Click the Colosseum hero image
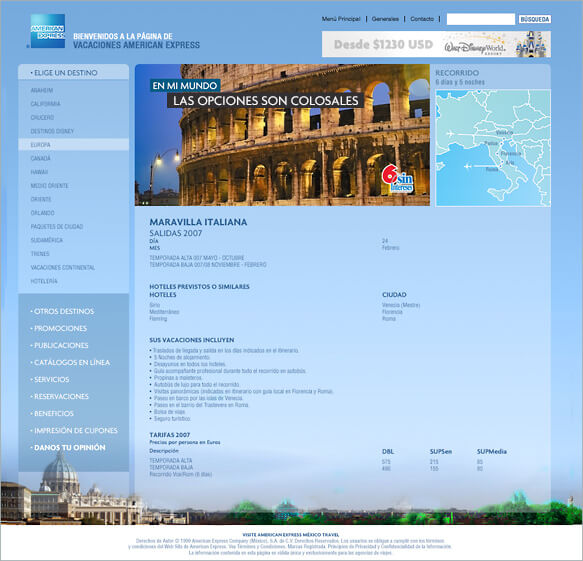 point(282,135)
